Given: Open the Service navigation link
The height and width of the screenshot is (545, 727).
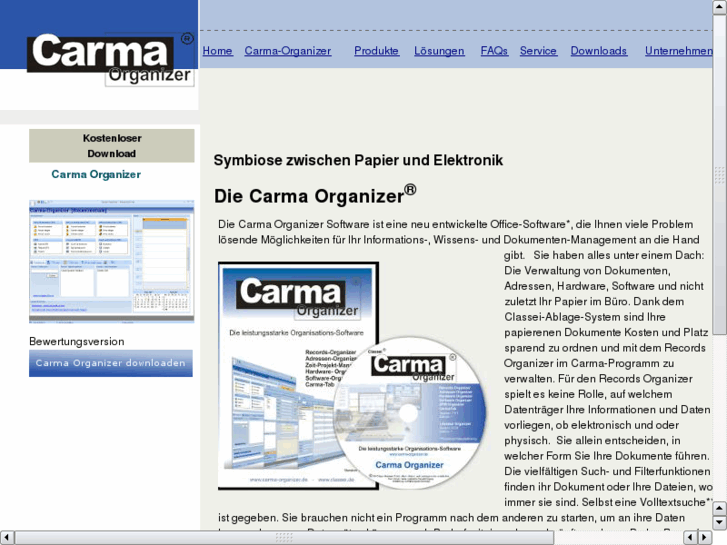Looking at the screenshot, I should click(538, 51).
